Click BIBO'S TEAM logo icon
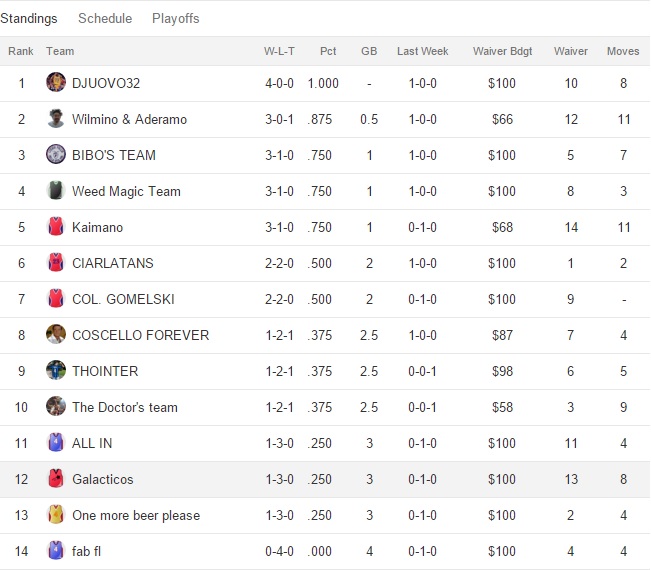The height and width of the screenshot is (570, 651). (x=56, y=155)
